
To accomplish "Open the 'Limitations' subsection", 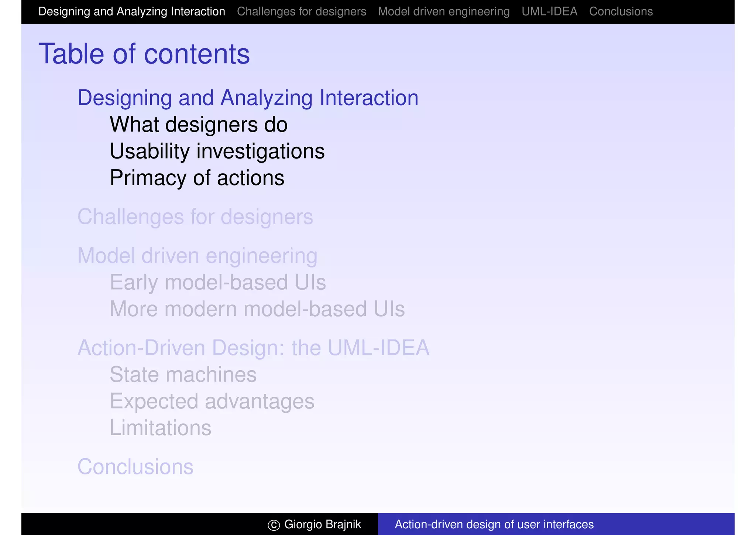I will [160, 427].
